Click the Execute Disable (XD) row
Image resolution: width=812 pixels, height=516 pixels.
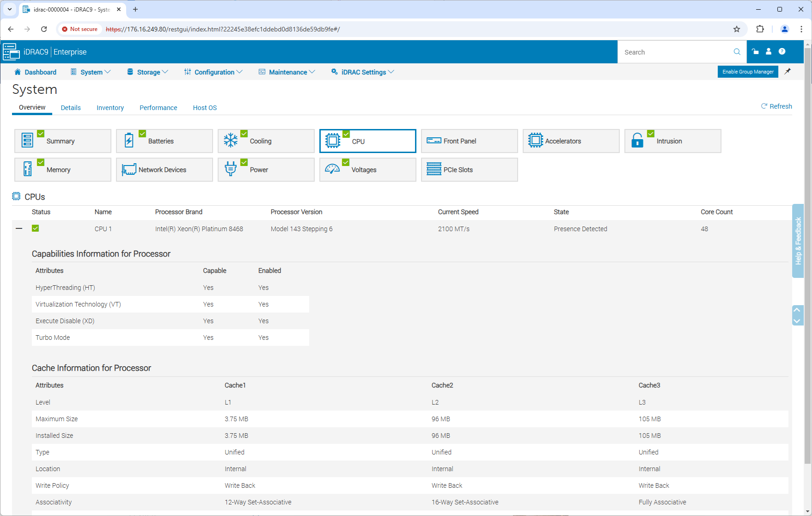pyautogui.click(x=171, y=321)
